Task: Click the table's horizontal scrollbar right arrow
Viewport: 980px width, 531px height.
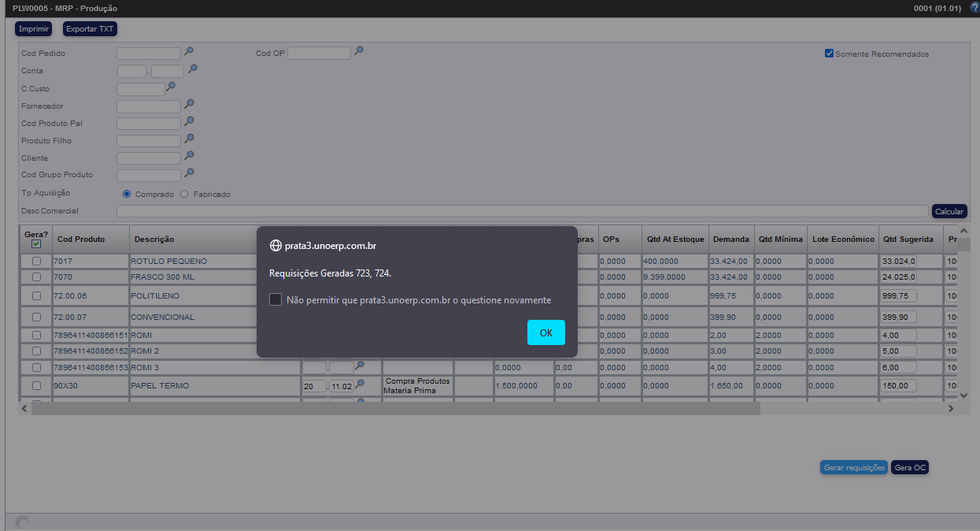Action: tap(951, 409)
